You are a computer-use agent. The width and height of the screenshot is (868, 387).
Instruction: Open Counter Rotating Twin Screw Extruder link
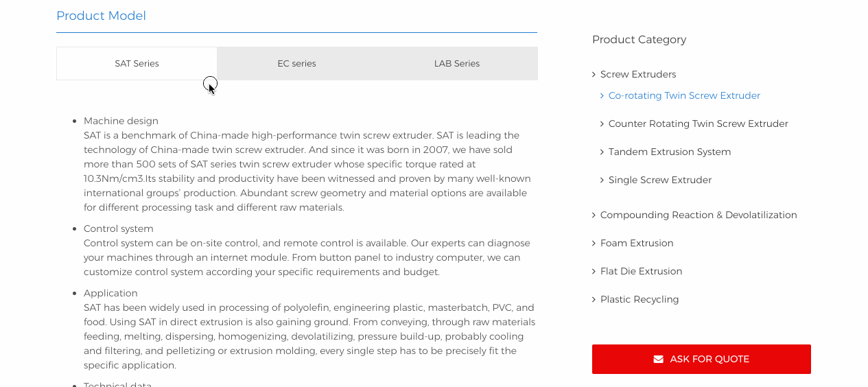pyautogui.click(x=698, y=124)
